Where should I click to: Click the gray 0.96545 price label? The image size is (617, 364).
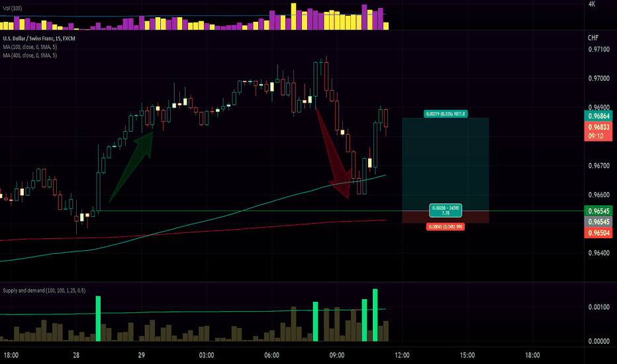[598, 222]
